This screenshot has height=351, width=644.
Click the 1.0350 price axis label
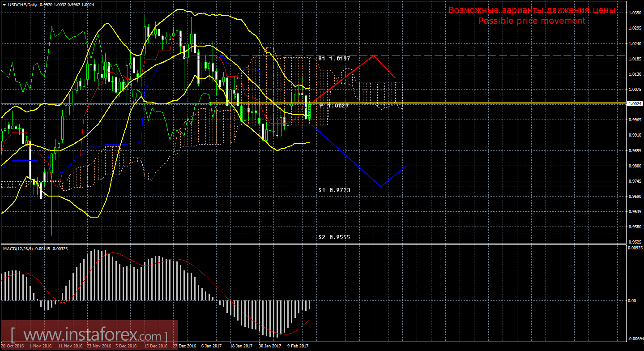coord(635,13)
